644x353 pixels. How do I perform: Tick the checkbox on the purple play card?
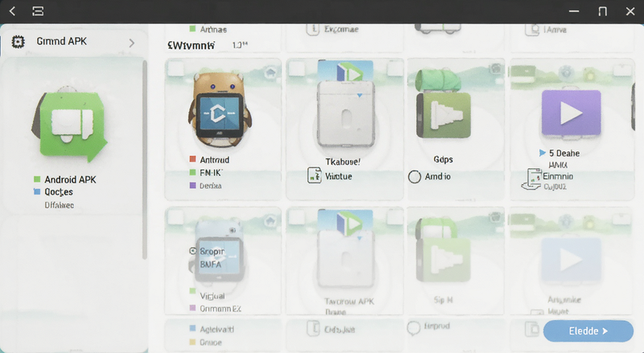pyautogui.click(x=621, y=68)
